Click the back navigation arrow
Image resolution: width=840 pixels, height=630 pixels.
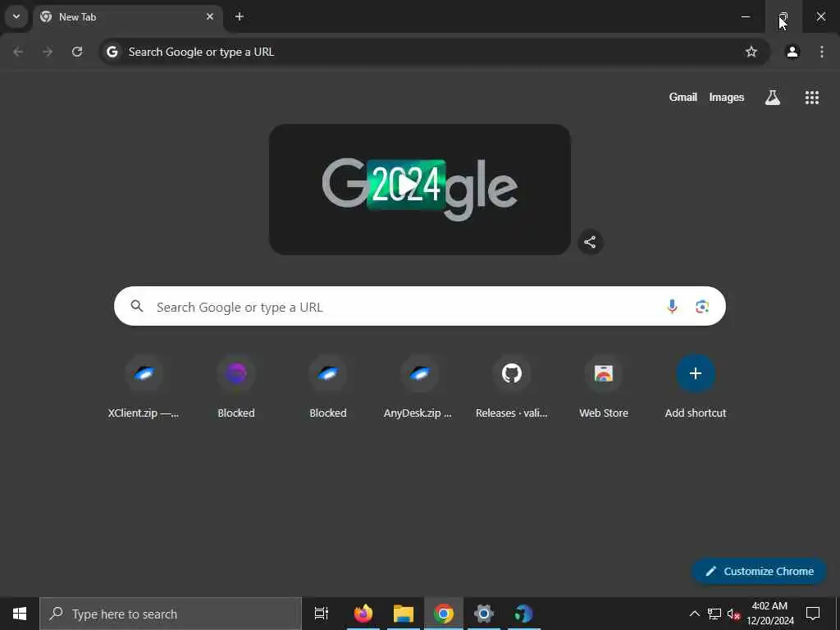click(18, 52)
